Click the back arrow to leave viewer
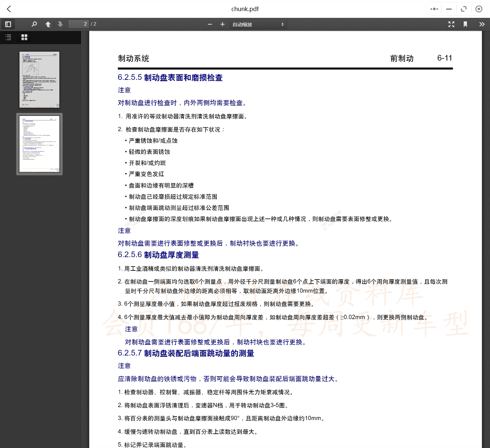The height and width of the screenshot is (448, 490). 9,9
